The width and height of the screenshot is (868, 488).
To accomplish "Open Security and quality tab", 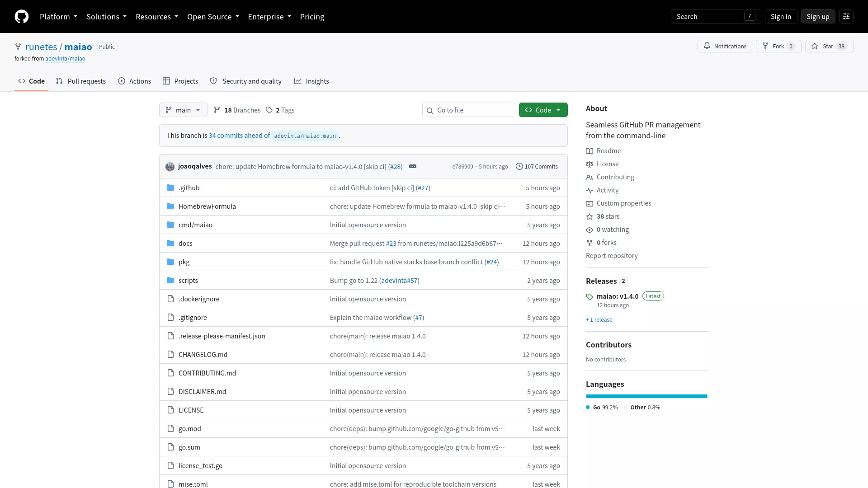I will click(246, 81).
